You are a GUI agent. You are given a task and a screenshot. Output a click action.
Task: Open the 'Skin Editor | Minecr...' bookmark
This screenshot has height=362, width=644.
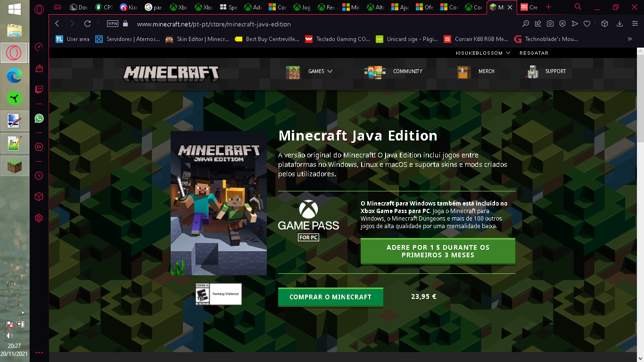coord(197,39)
